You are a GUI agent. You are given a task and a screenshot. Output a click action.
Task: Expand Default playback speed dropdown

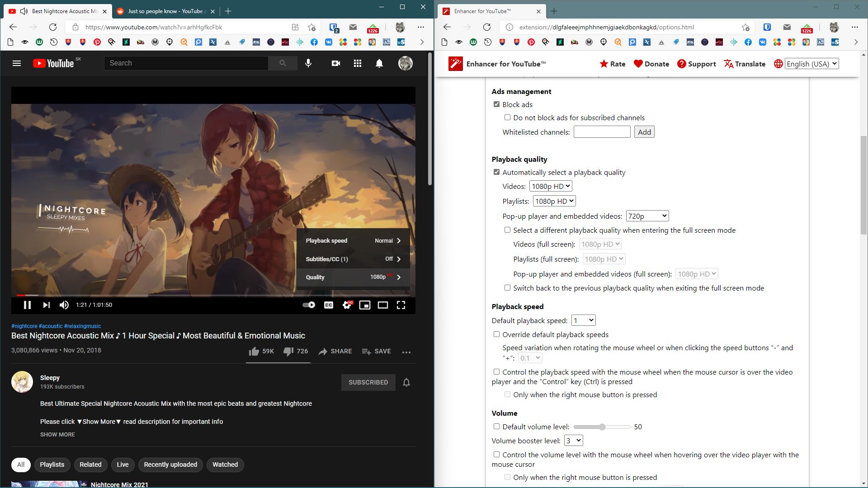(583, 320)
